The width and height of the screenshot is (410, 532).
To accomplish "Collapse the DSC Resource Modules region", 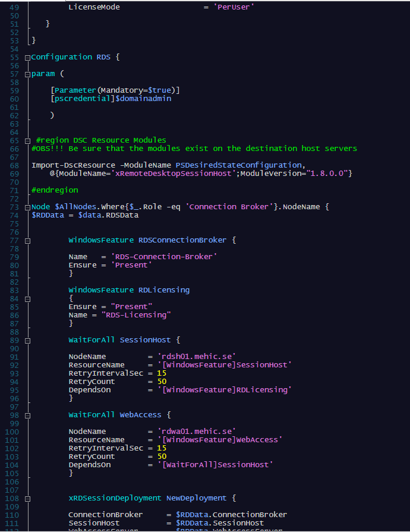I will point(27,140).
